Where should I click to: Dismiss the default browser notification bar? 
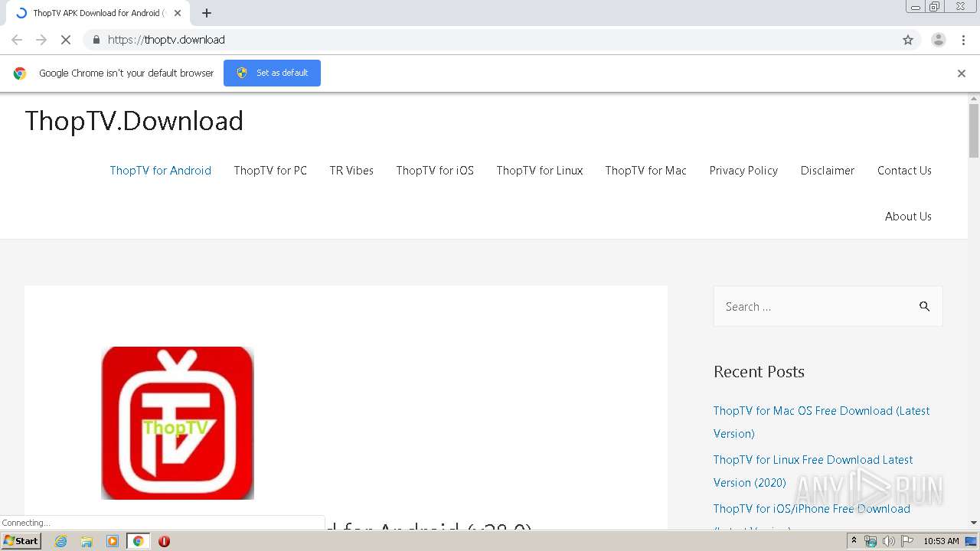(x=962, y=73)
